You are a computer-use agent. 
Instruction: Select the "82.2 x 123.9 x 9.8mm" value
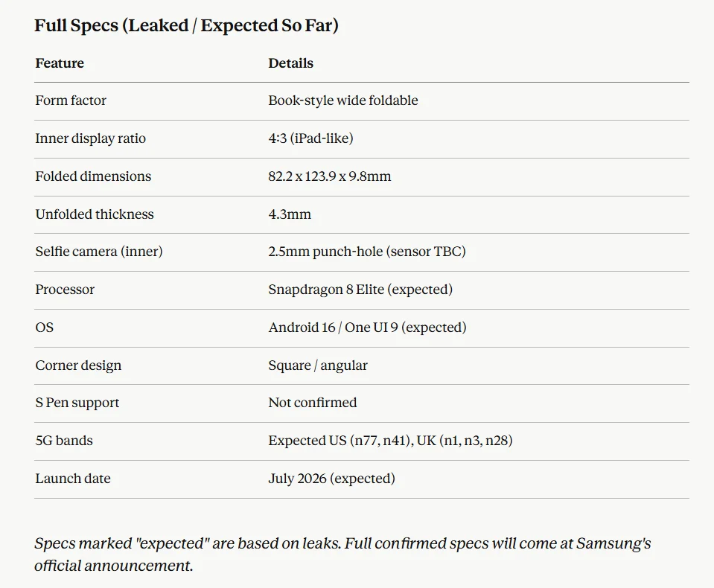point(329,176)
